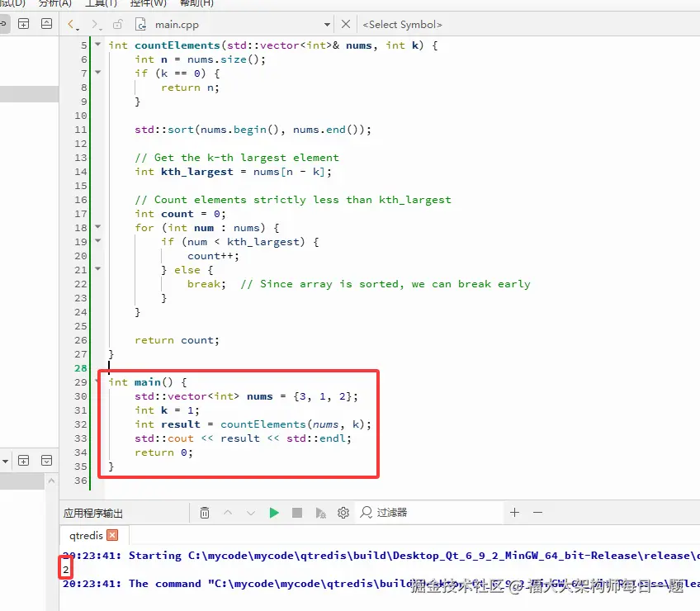Click 'countElements' call on line 32

coord(263,424)
